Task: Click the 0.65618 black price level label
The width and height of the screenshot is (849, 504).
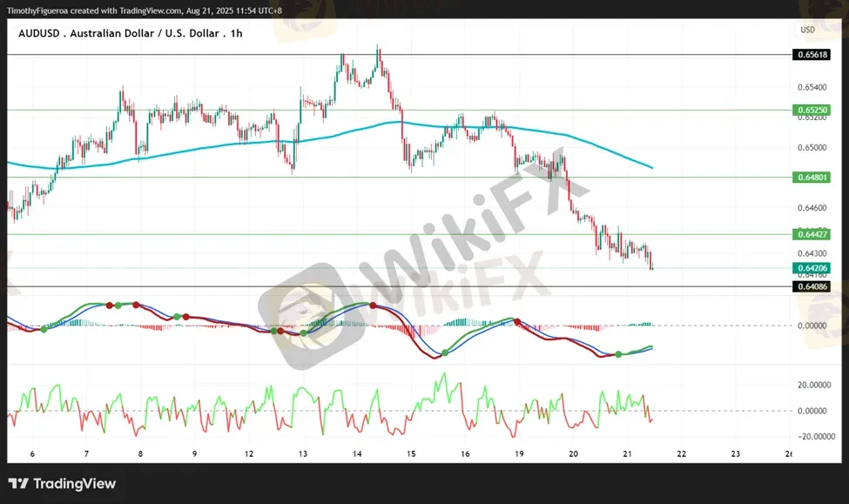Action: 812,55
